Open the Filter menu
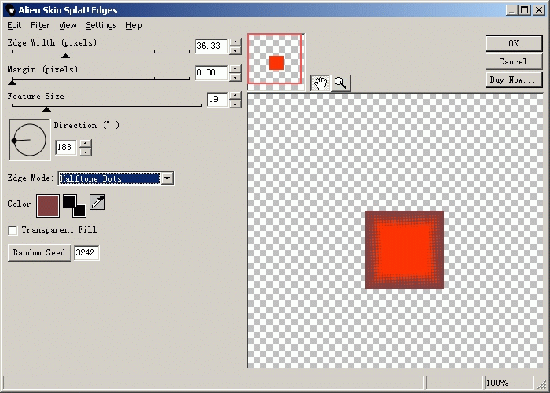Image resolution: width=550 pixels, height=393 pixels. pos(40,25)
